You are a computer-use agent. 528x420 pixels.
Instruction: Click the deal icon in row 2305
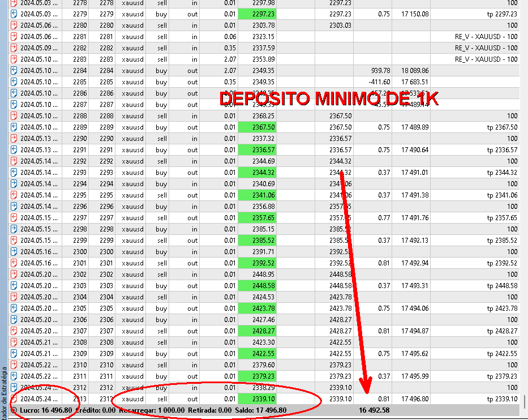[x=14, y=308]
